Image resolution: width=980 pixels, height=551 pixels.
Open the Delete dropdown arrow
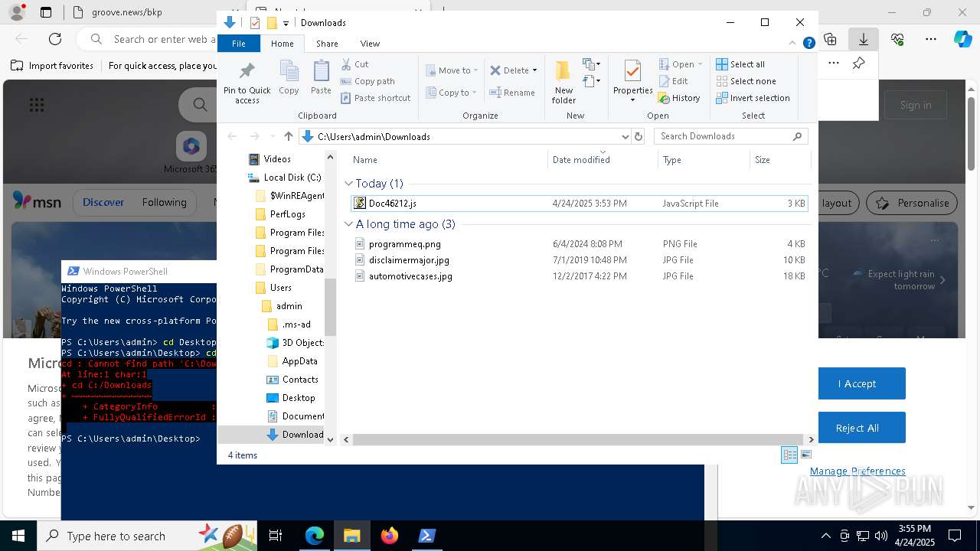(x=534, y=70)
